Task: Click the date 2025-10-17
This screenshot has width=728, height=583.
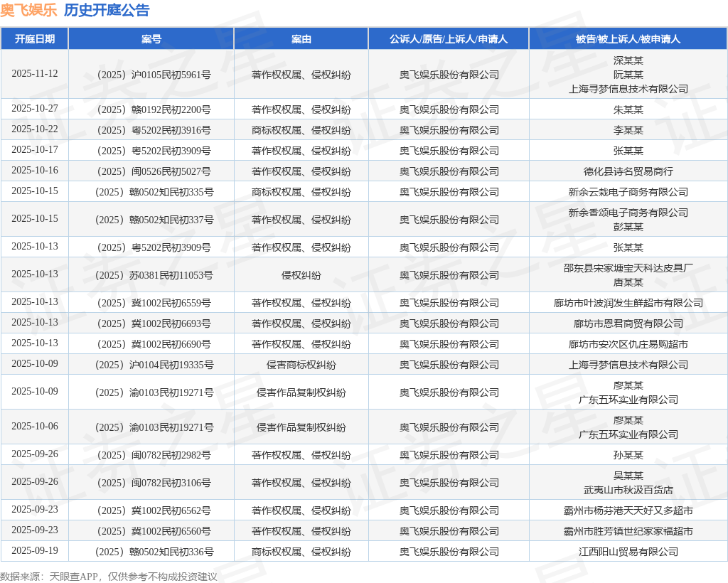Action: [x=35, y=150]
